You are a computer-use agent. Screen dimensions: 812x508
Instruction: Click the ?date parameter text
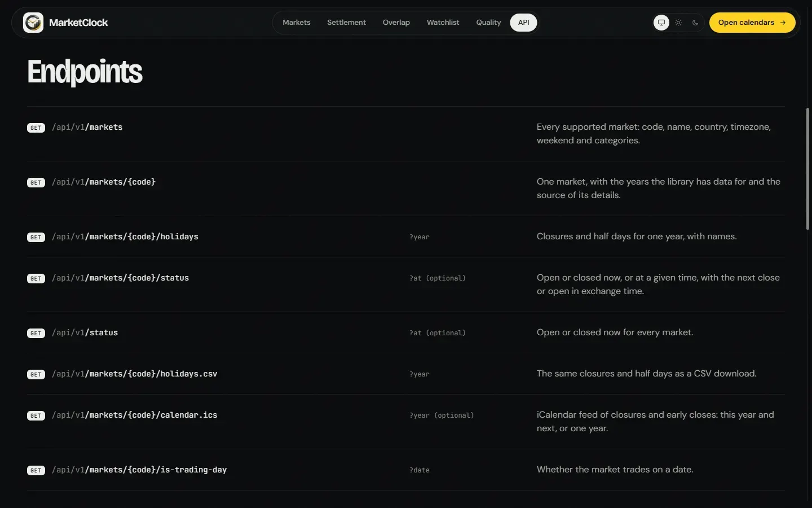[x=420, y=470]
